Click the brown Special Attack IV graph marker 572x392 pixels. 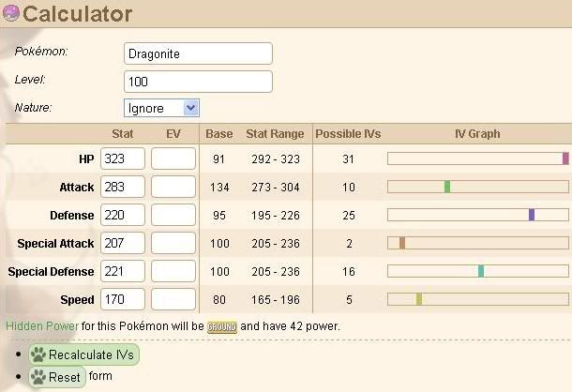pyautogui.click(x=402, y=243)
